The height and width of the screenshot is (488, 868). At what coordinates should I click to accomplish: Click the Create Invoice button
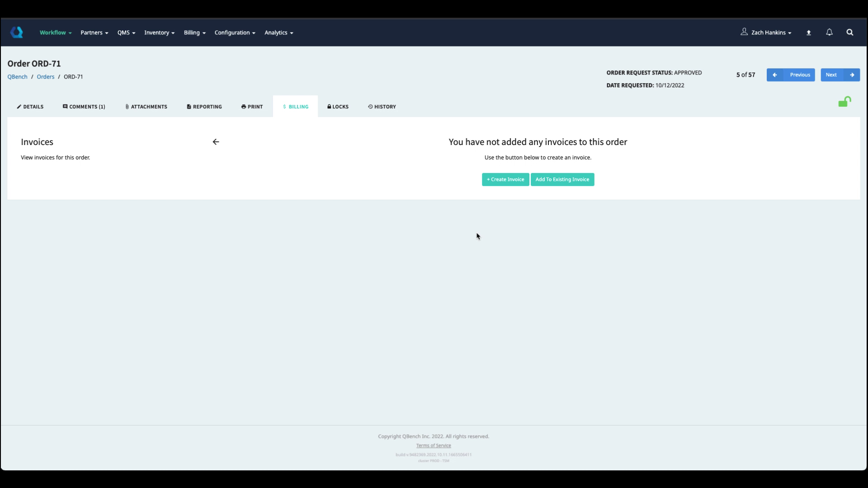[x=505, y=179]
